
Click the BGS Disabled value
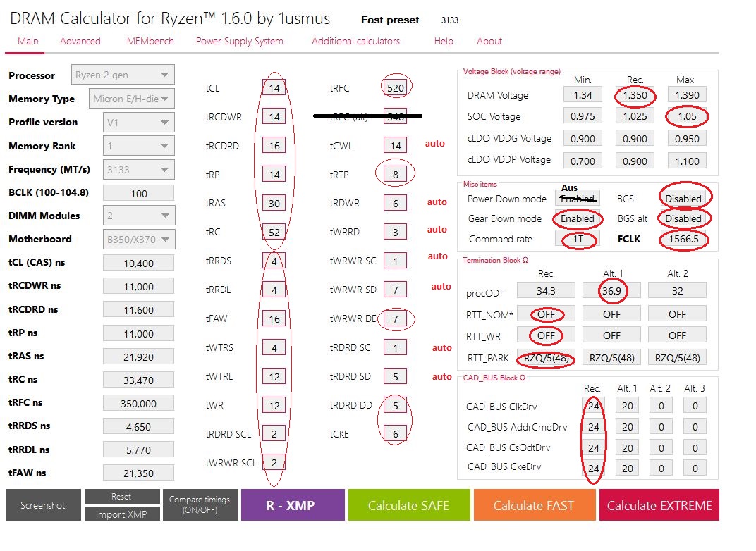tap(683, 199)
